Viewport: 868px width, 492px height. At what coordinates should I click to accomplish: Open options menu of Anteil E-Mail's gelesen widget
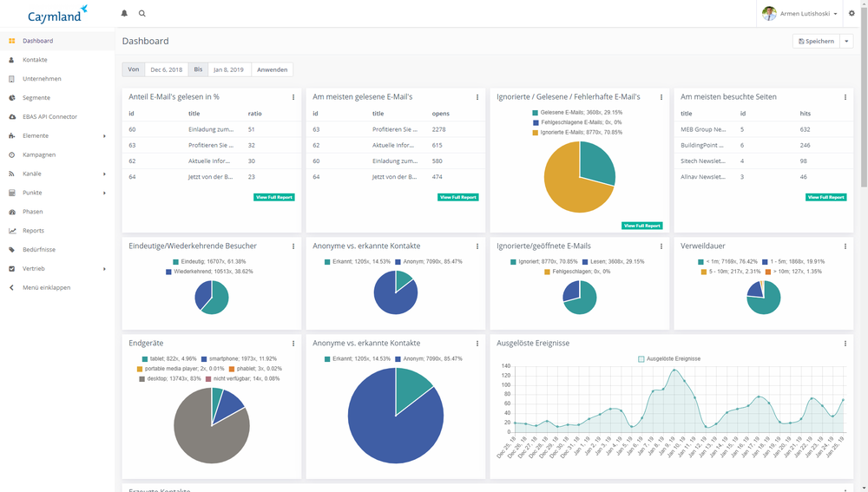coord(293,97)
